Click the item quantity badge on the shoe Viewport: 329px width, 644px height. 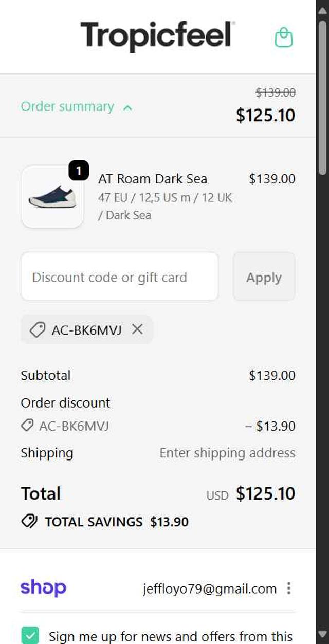pos(79,171)
